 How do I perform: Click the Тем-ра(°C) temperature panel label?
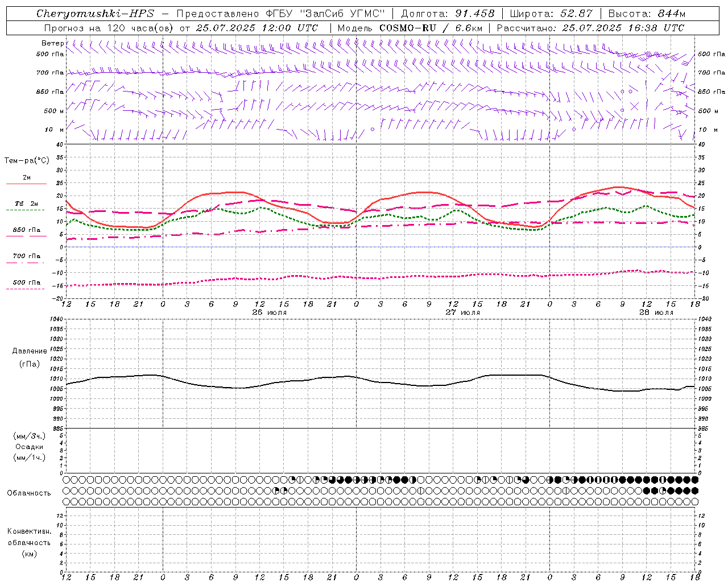[27, 160]
